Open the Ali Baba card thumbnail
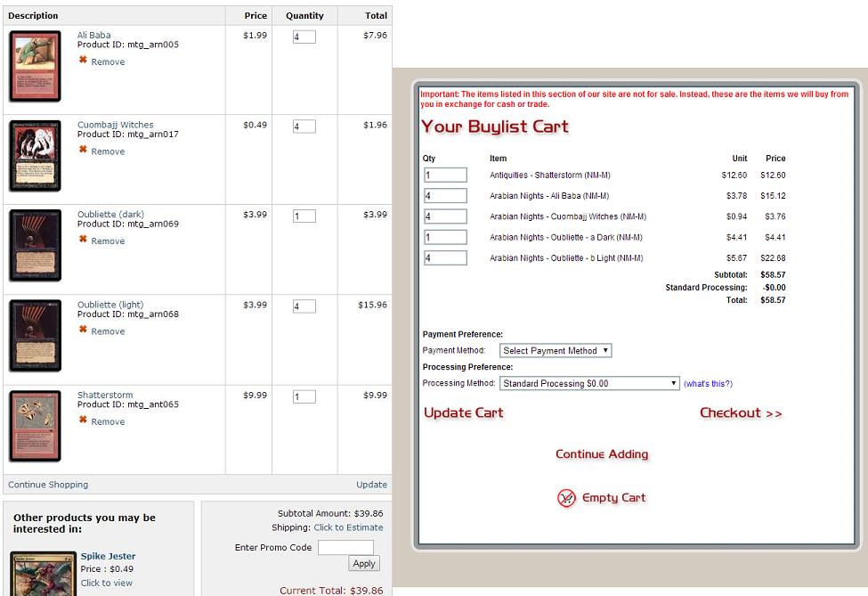Screen dimensions: 868x596 36,67
